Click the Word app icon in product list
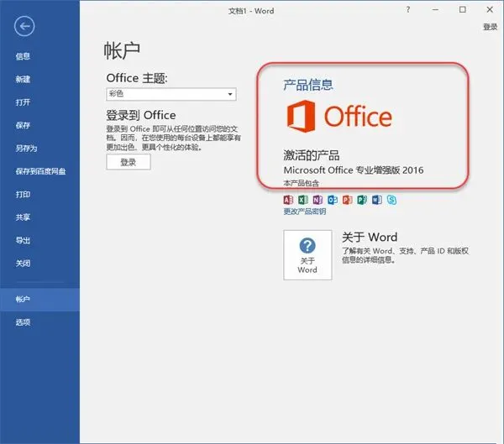Viewport: 504px width, 444px height. pyautogui.click(x=377, y=200)
